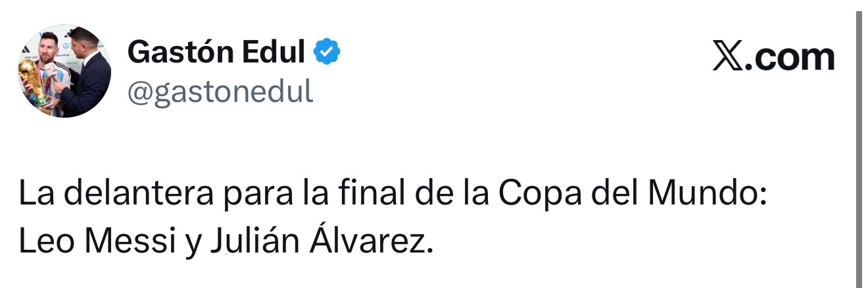Click the word "Gastón" in display name
868x288 pixels.
pyautogui.click(x=175, y=52)
